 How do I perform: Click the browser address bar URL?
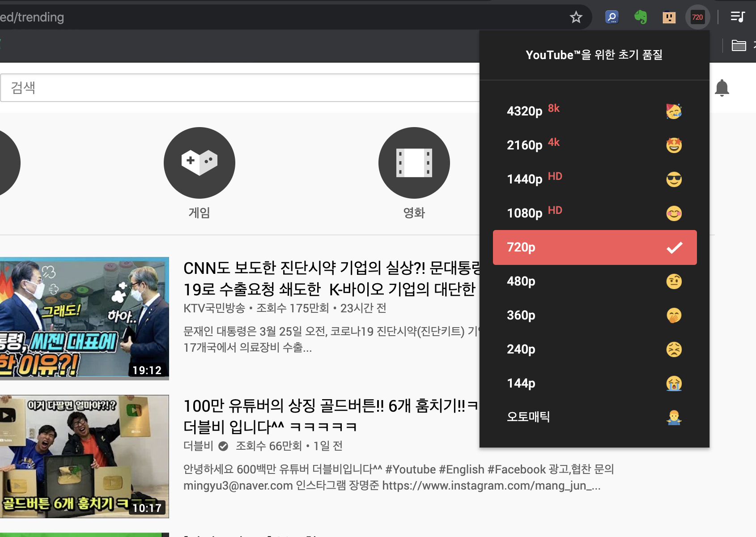click(x=32, y=17)
